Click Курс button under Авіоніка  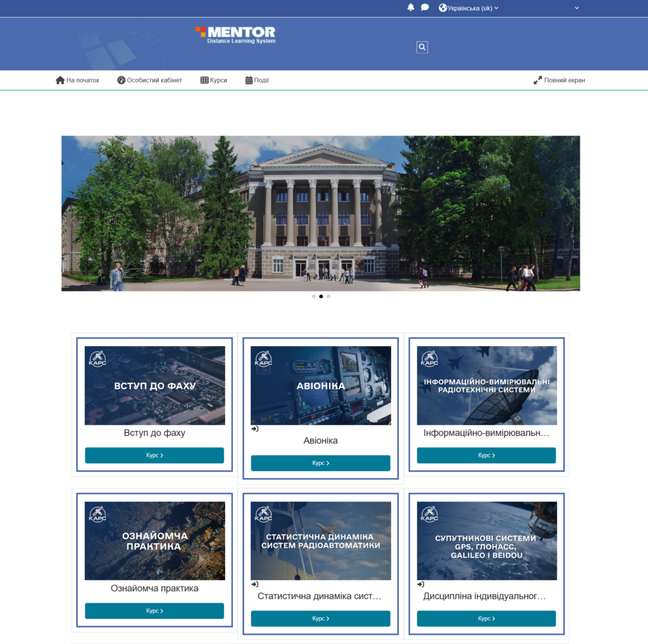[x=321, y=463]
